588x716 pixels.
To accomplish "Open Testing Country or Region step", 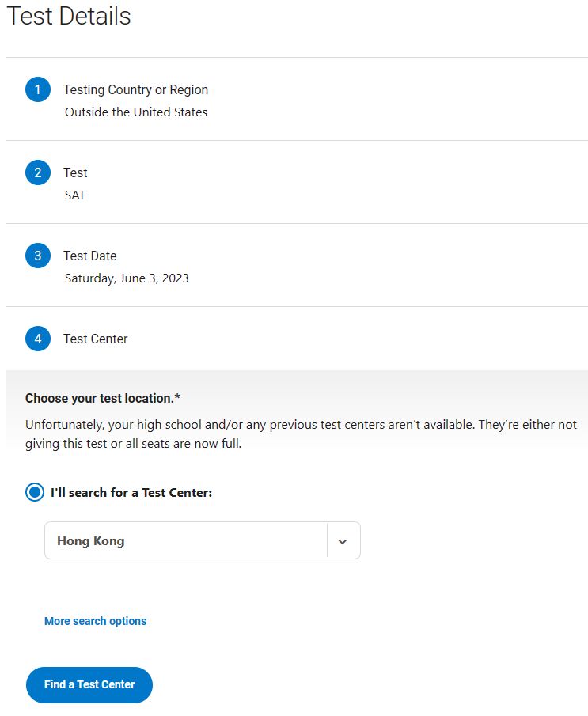I will point(135,89).
